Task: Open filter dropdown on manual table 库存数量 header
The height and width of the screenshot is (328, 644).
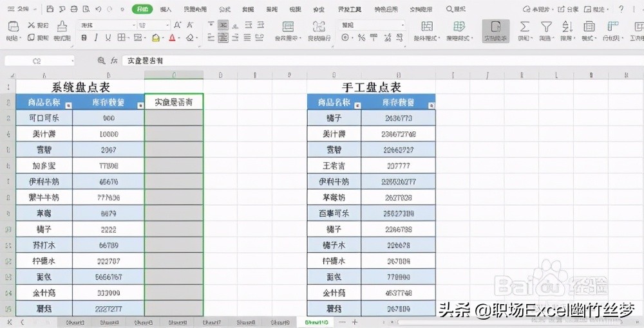Action: 431,105
